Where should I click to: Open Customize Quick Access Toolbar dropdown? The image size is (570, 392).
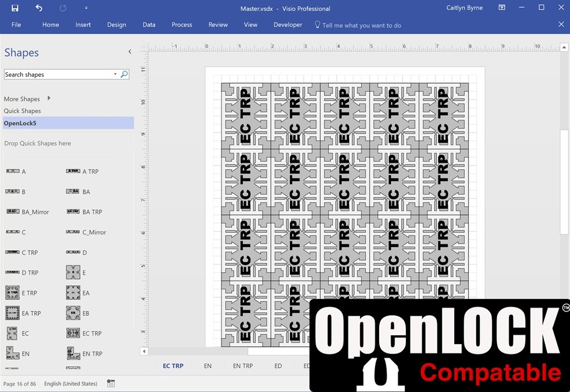click(x=86, y=8)
